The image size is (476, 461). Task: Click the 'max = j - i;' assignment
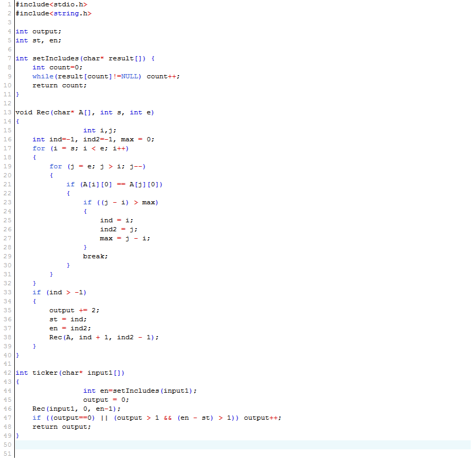pos(125,238)
